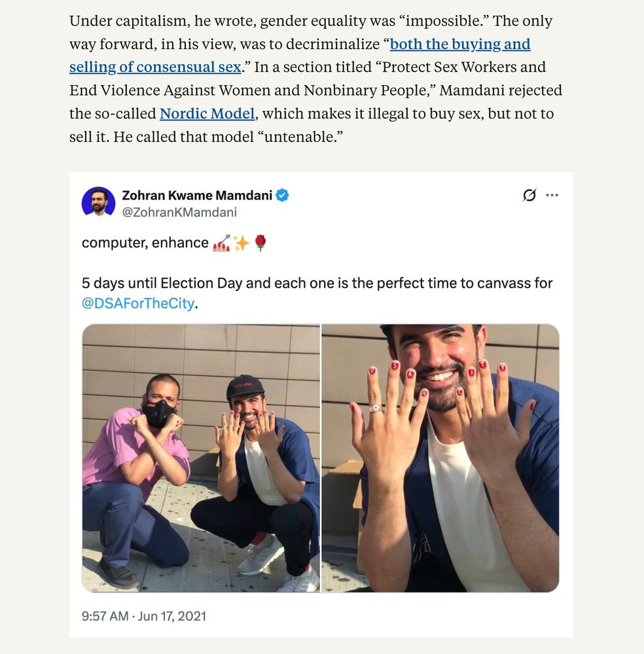Open left photo of two men crouching
Image resolution: width=644 pixels, height=654 pixels.
coord(201,458)
